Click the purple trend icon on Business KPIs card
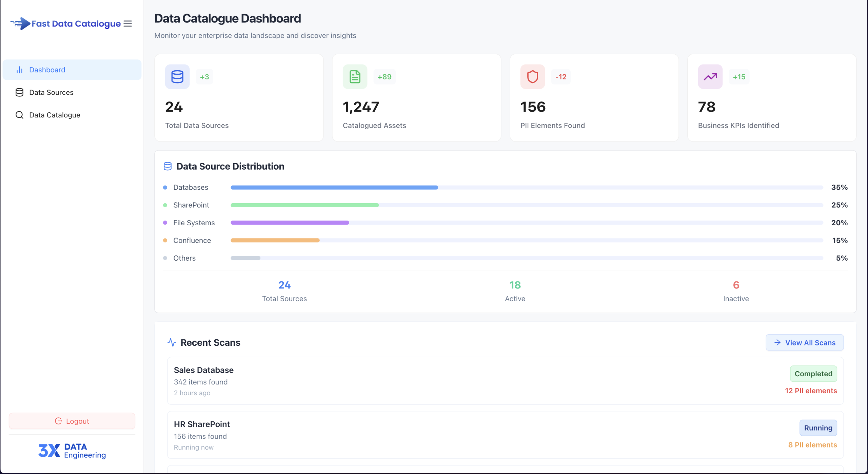 [x=710, y=76]
